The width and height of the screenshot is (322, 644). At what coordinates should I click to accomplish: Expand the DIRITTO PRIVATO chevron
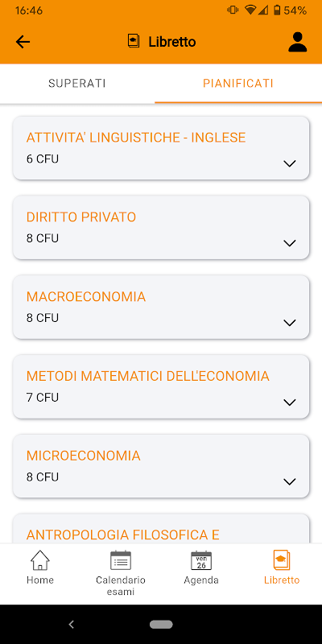[x=290, y=243]
